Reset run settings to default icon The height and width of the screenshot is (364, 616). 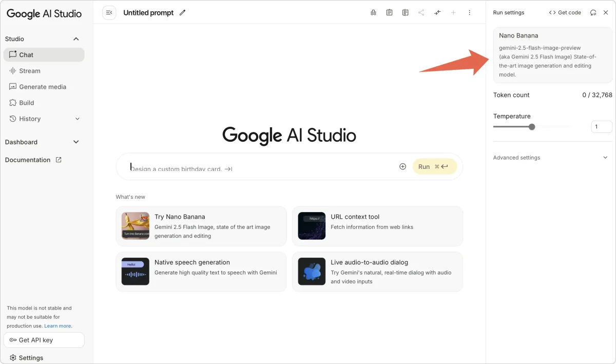(593, 12)
